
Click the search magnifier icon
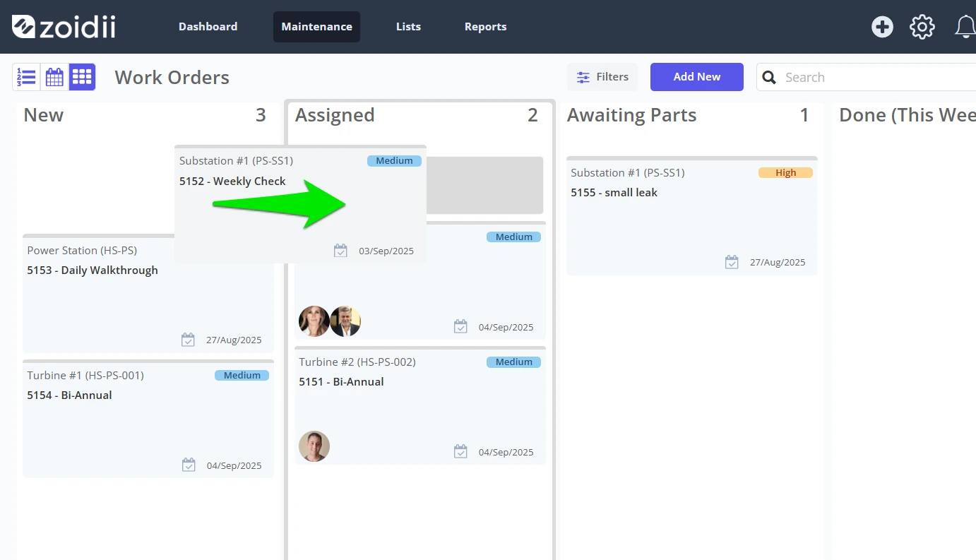(x=770, y=77)
